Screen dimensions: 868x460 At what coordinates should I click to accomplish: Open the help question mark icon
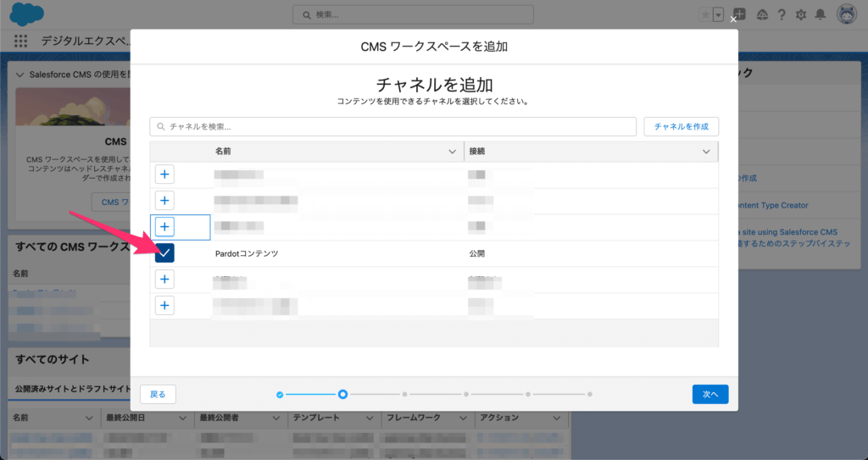pos(782,15)
